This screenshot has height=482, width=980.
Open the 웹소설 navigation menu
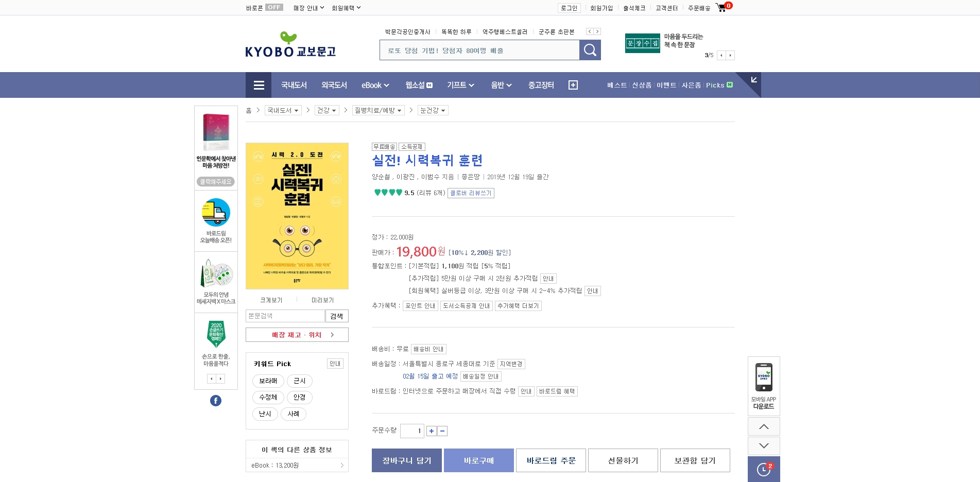419,85
